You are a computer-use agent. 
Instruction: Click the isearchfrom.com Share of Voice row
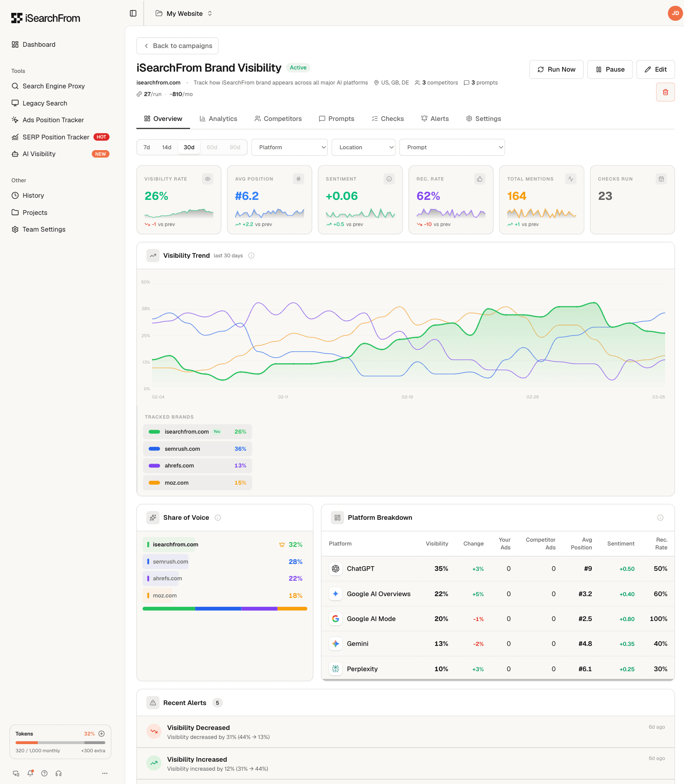pos(225,545)
